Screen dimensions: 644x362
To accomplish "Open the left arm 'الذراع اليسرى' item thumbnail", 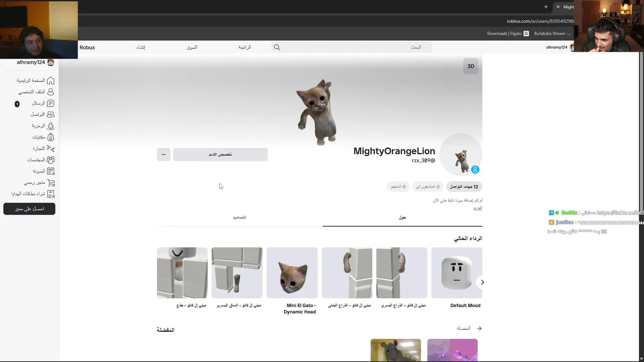I will (402, 273).
